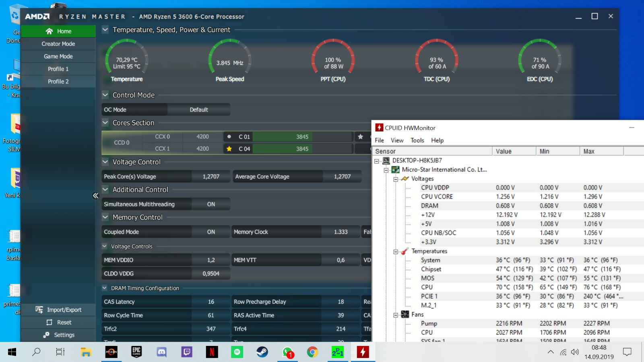
Task: Toggle Simultaneous Multithreading ON value
Action: pos(211,204)
